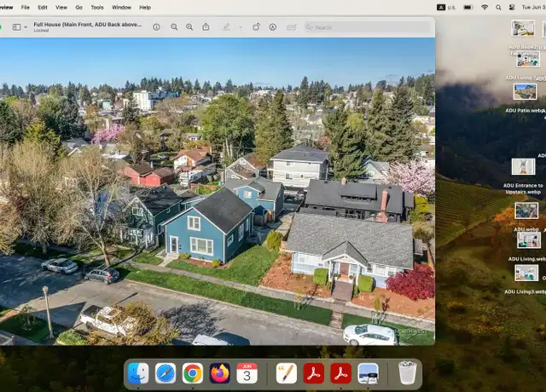The height and width of the screenshot is (392, 546).
Task: Open Finder from the Dock
Action: [x=138, y=373]
